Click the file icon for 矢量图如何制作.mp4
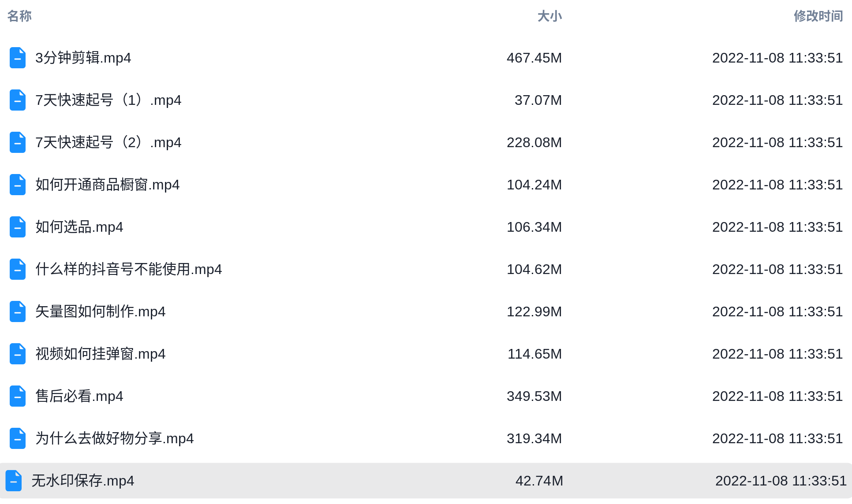Viewport: 852px width, 504px height. pos(18,311)
